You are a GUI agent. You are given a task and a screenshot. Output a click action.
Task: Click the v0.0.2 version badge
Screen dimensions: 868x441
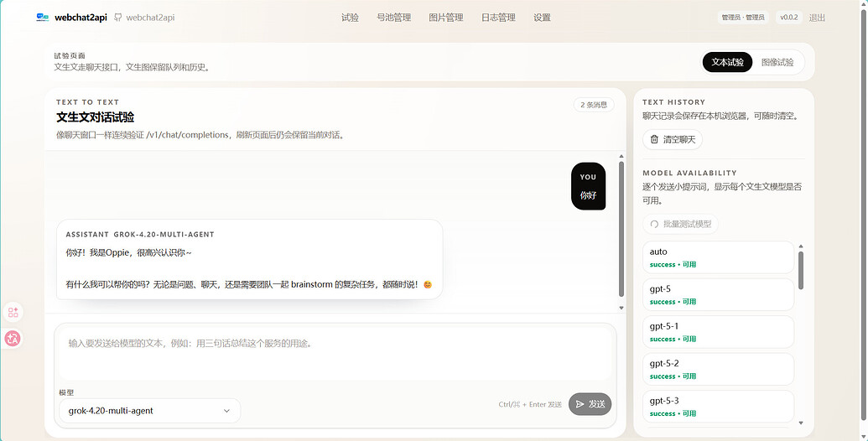[x=789, y=17]
